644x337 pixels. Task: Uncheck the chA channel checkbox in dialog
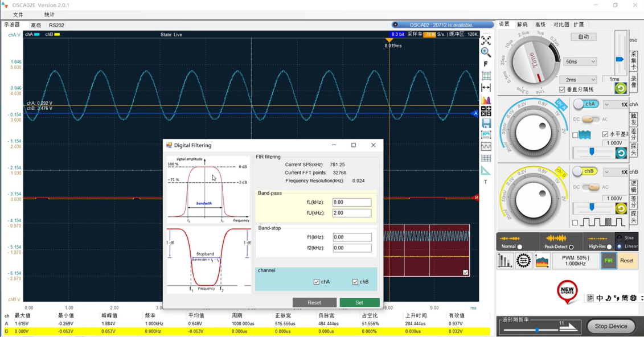[x=317, y=282]
